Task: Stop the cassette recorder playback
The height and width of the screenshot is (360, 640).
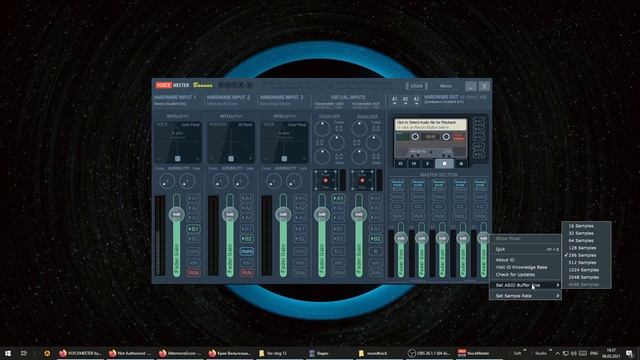Action: (x=444, y=164)
